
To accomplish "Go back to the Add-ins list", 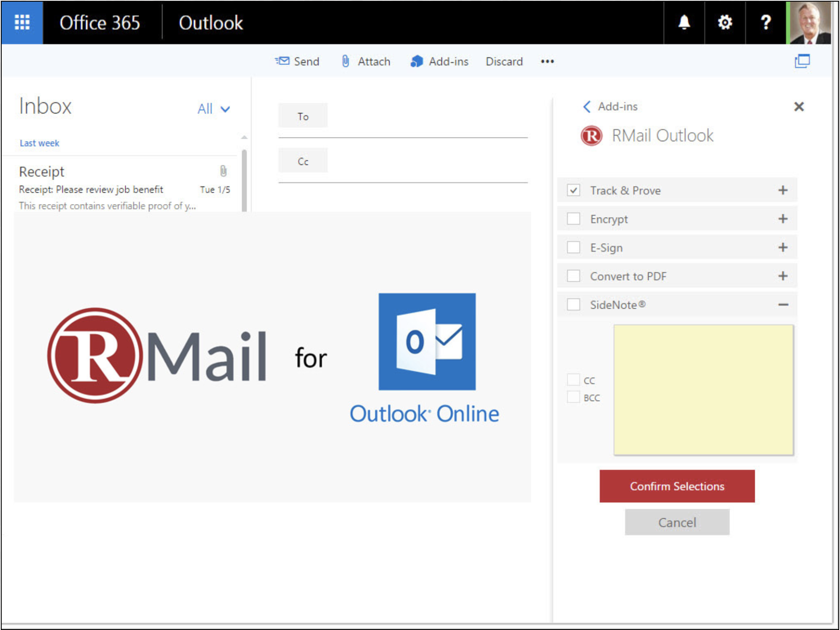I will click(610, 106).
